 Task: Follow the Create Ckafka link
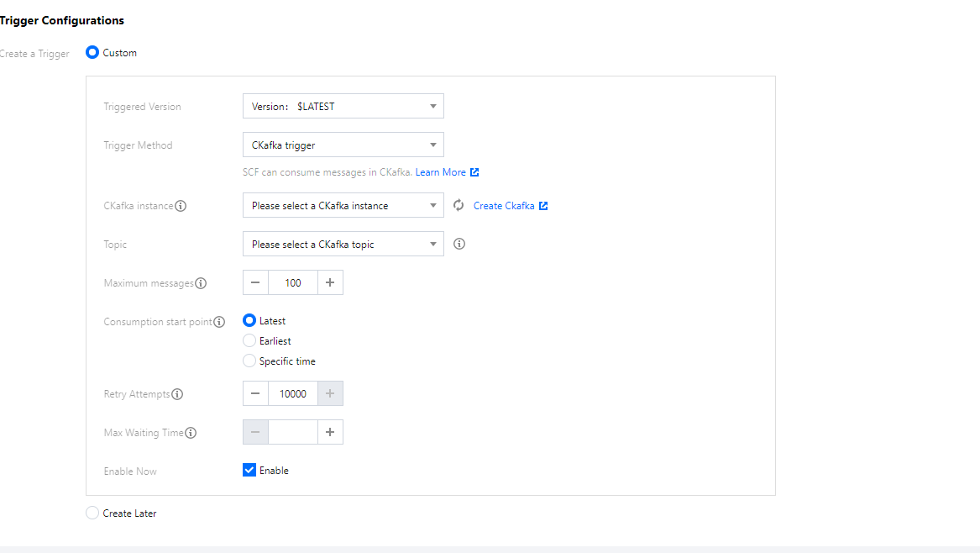[x=504, y=206]
